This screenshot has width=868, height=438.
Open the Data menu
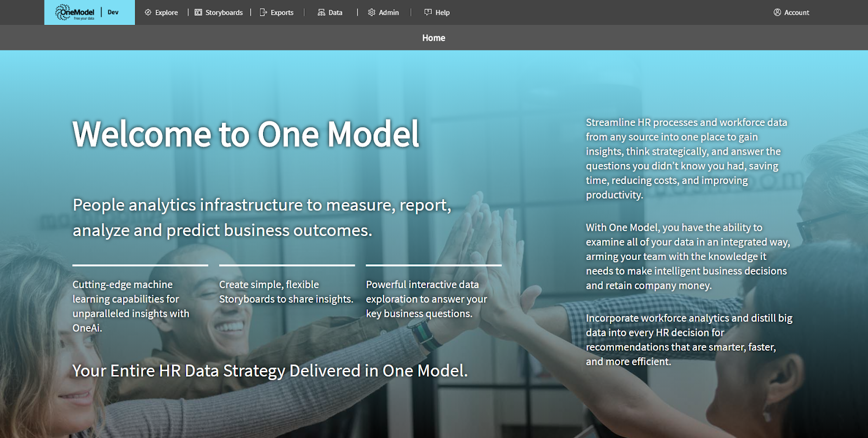(335, 12)
